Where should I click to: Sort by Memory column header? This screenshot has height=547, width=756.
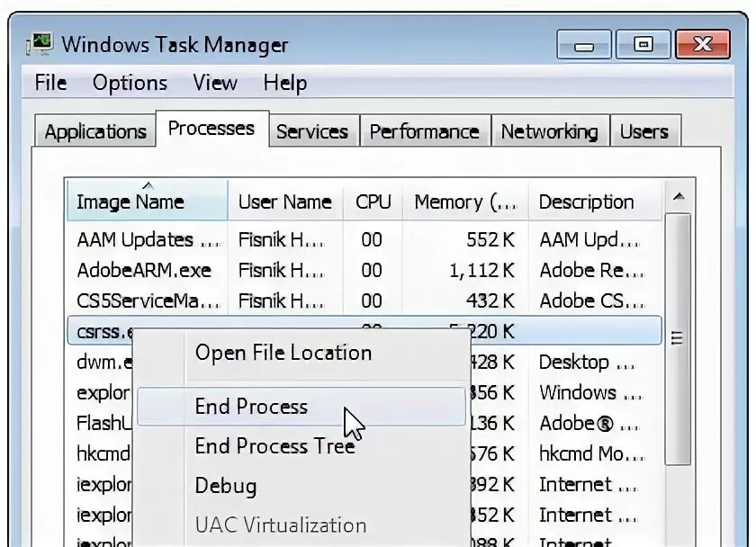click(465, 202)
